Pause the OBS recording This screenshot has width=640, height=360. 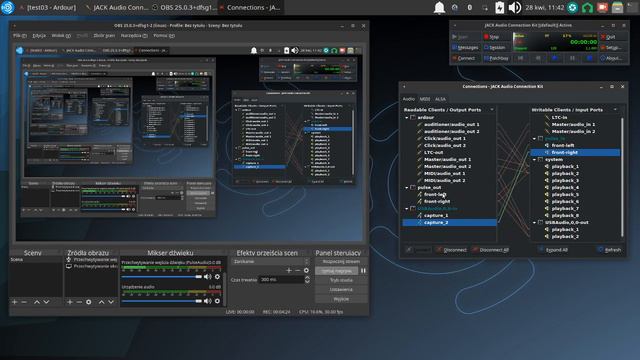pos(363,271)
